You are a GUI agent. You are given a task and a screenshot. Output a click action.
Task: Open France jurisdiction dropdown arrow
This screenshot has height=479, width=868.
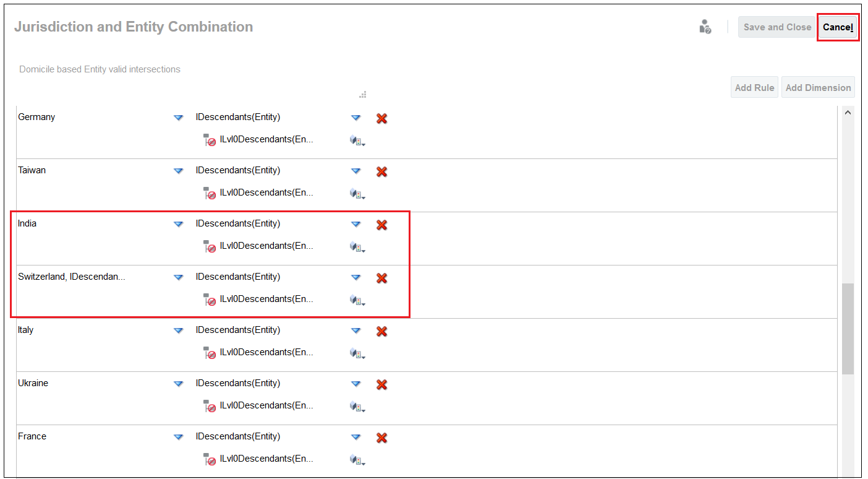[x=179, y=437]
